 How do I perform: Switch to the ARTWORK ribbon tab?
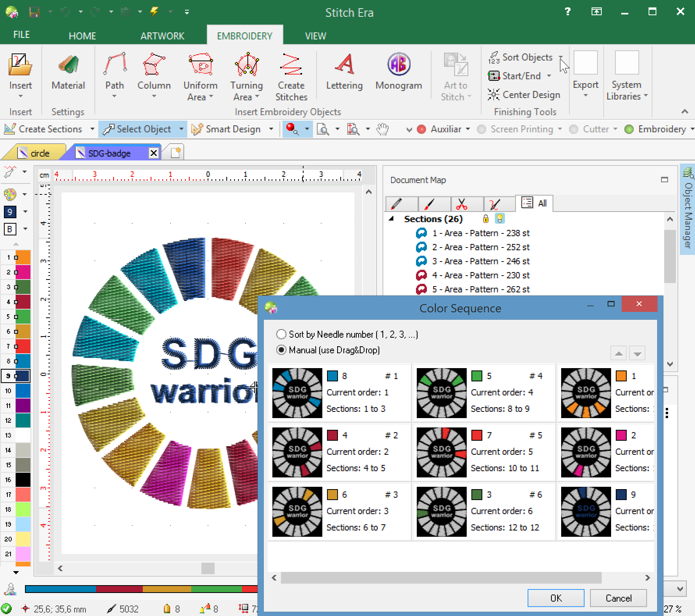click(162, 36)
